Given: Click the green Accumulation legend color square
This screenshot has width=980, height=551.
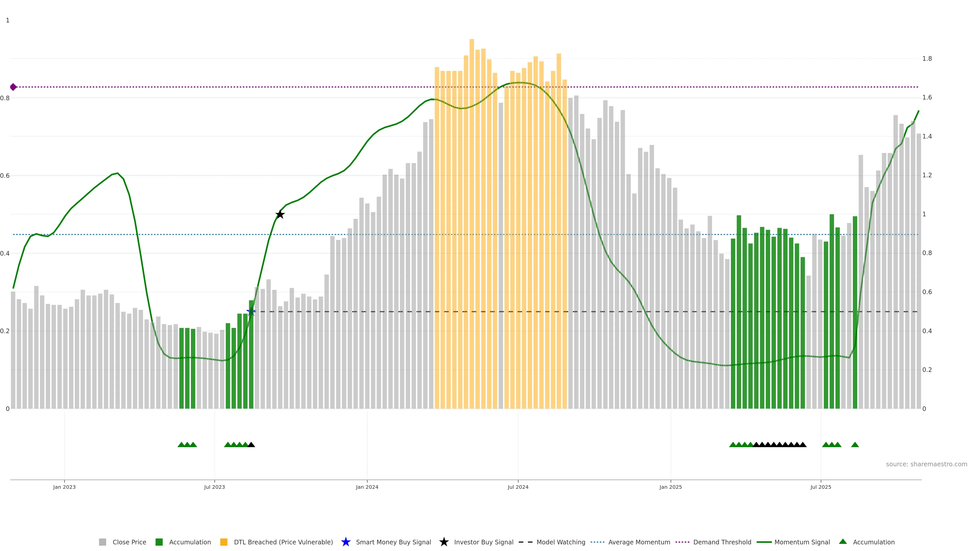Looking at the screenshot, I should coord(159,542).
